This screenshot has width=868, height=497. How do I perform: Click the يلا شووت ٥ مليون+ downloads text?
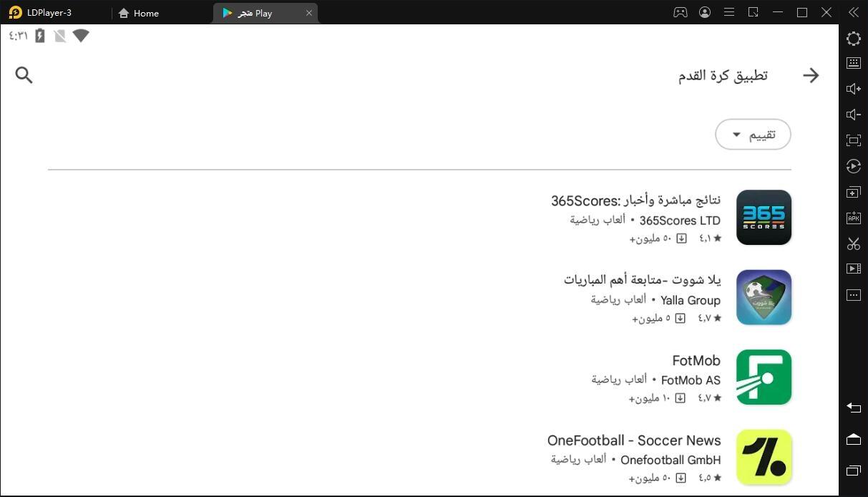(651, 318)
